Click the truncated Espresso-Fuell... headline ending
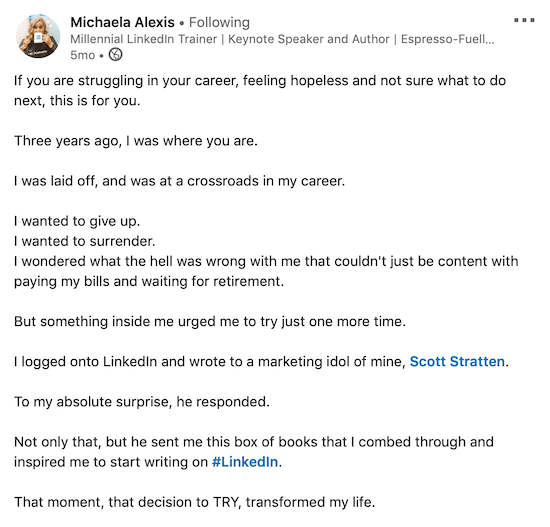Viewport: 550px width, 527px height. [x=447, y=39]
